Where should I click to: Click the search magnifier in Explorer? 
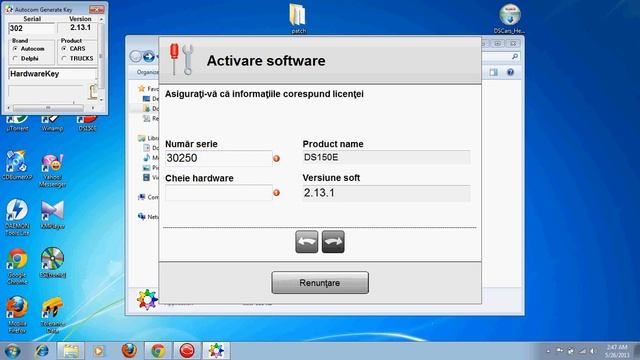(x=515, y=56)
